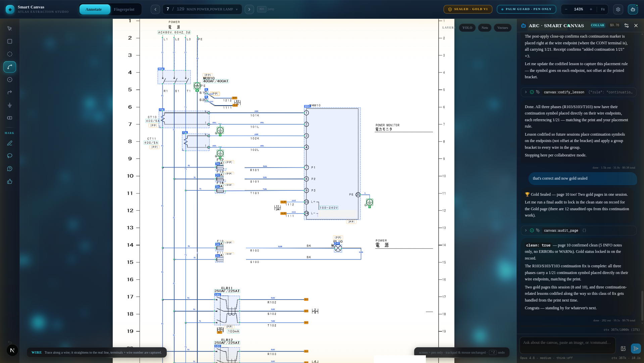The width and height of the screenshot is (644, 363).
Task: Click the MCB10 breaker symbol
Action: [174, 77]
